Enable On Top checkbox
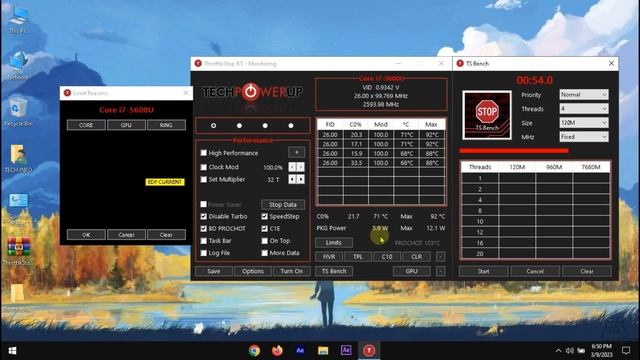640x360 pixels. coord(264,241)
